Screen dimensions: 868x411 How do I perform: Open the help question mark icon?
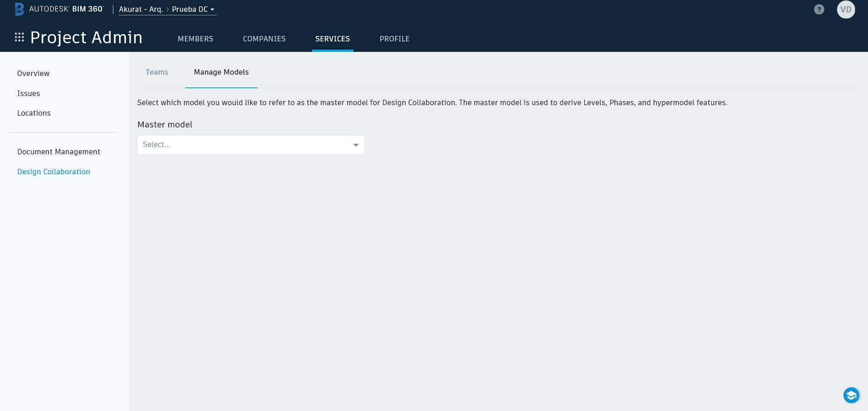tap(819, 10)
